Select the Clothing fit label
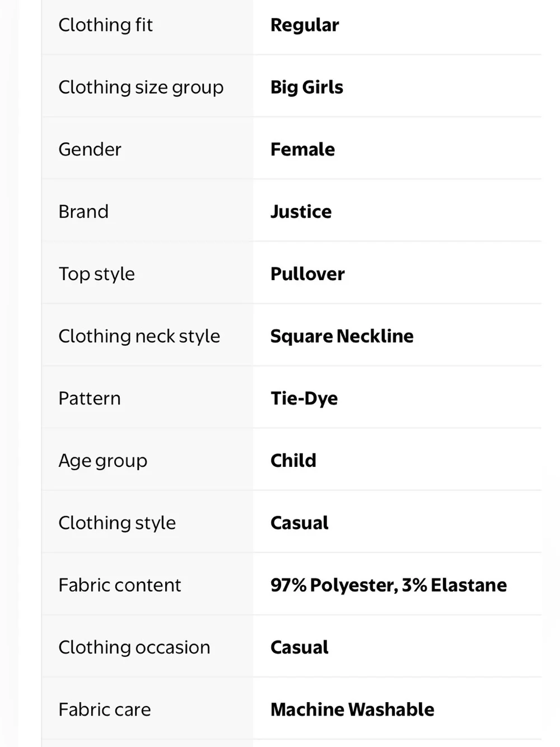Screen dimensions: 560x747 105,25
